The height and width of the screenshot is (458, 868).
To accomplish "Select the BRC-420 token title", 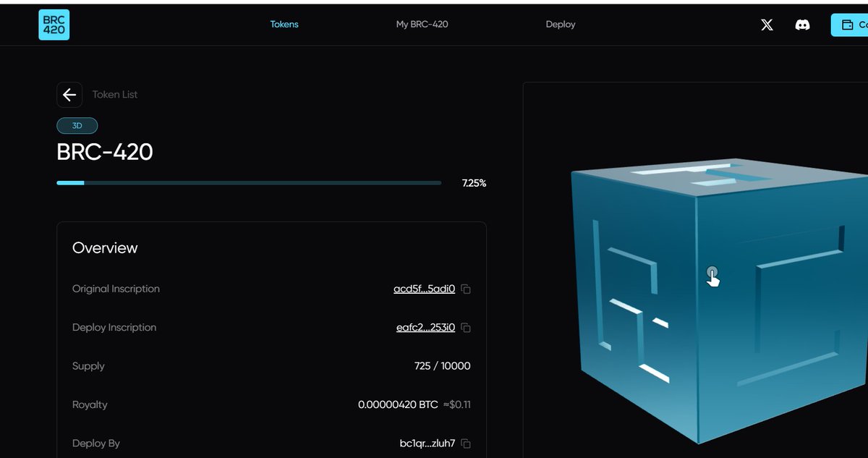I will click(105, 152).
